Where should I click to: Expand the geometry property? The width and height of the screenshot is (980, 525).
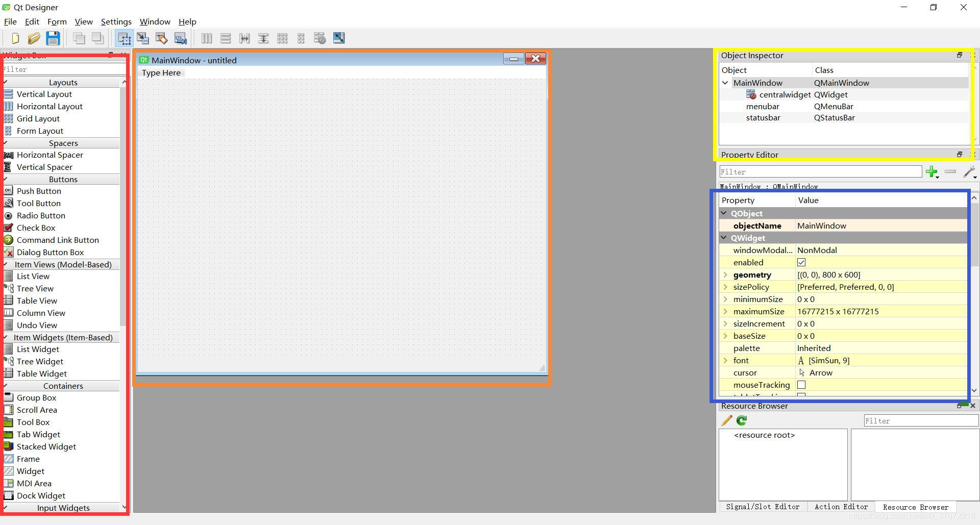[725, 274]
